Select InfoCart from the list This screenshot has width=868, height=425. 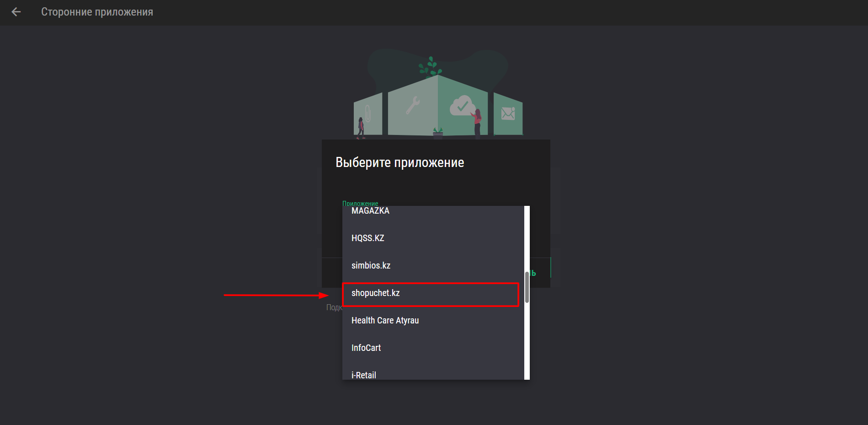tap(366, 348)
